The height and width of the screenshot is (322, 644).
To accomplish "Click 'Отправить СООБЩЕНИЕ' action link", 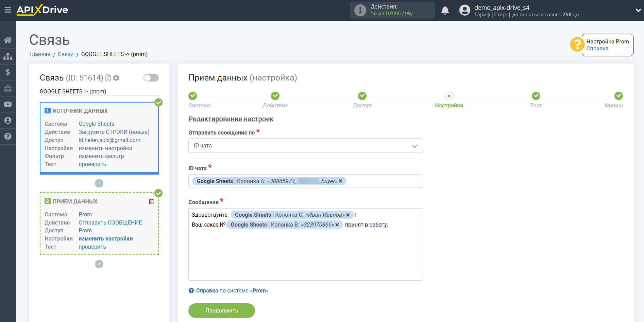I will click(x=111, y=223).
